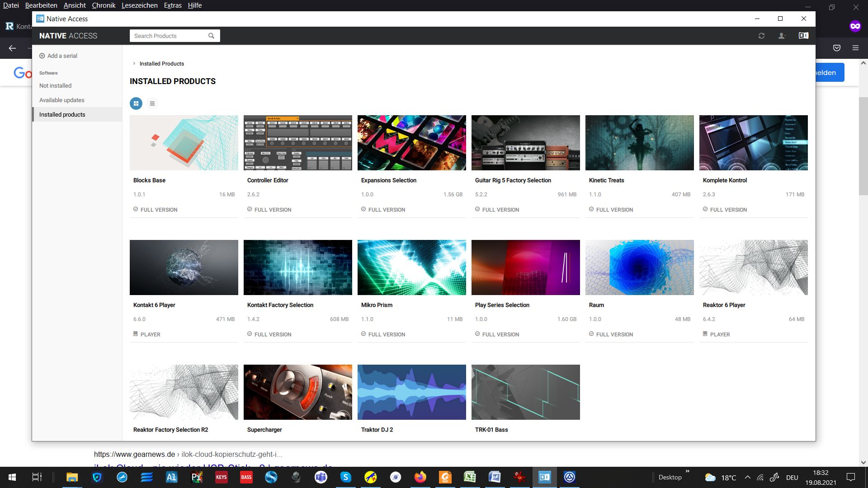
Task: Open the Supercharger thumbnail
Action: [298, 392]
